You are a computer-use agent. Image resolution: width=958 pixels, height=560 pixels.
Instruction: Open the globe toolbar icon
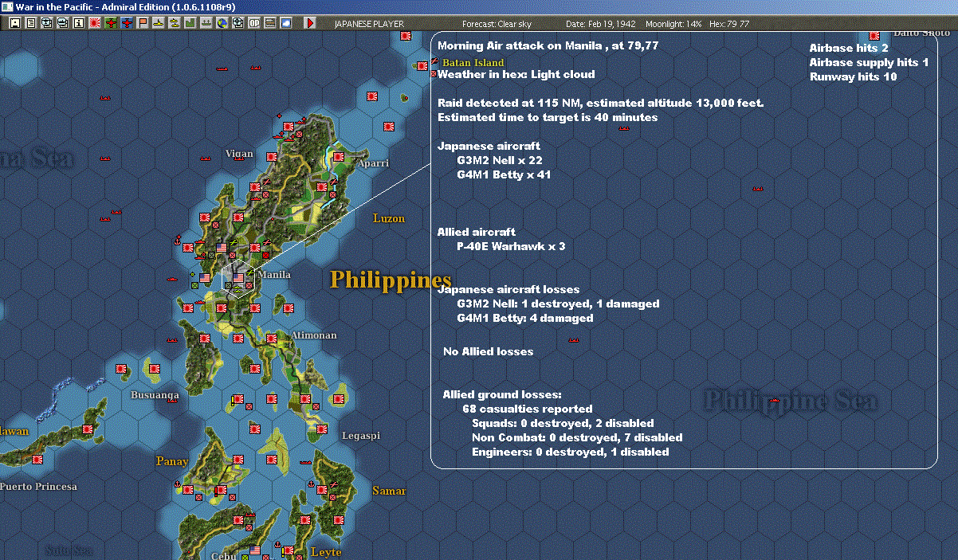click(222, 24)
